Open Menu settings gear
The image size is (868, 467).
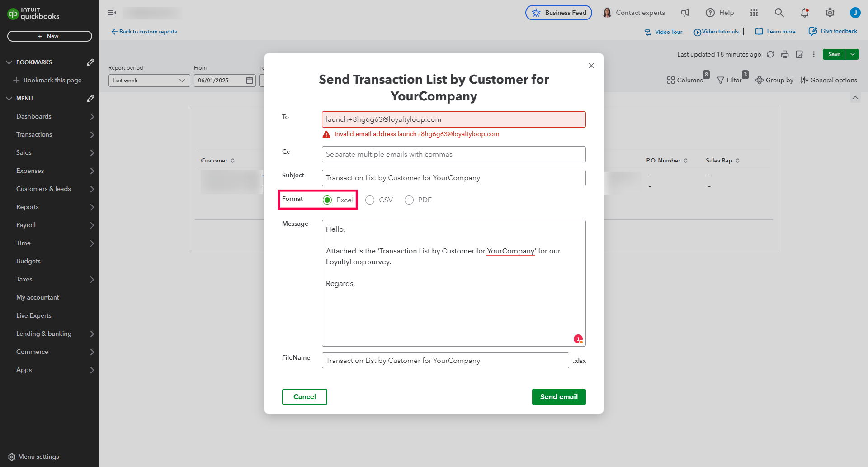(12, 457)
